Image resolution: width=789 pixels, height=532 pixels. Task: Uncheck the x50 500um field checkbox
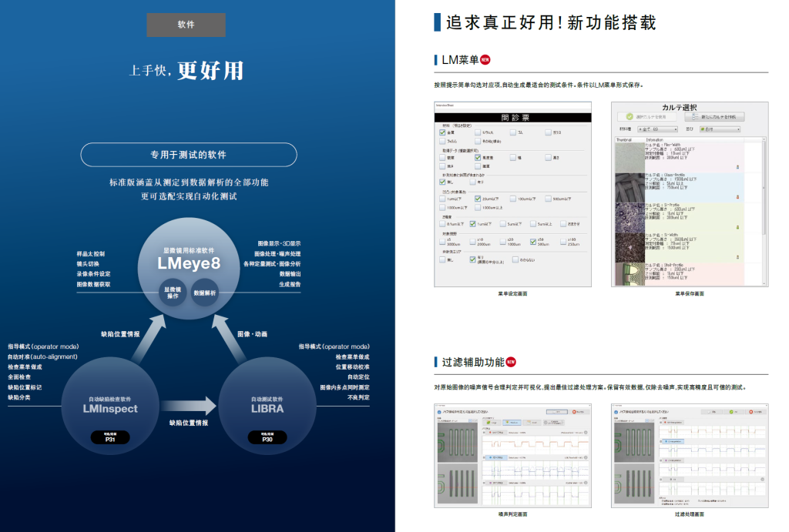click(532, 242)
